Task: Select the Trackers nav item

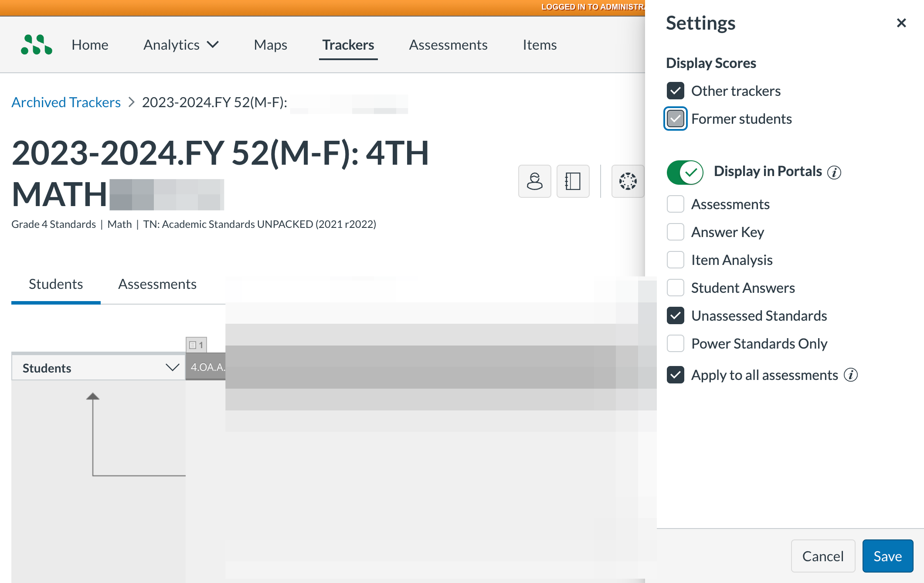Action: click(x=348, y=44)
